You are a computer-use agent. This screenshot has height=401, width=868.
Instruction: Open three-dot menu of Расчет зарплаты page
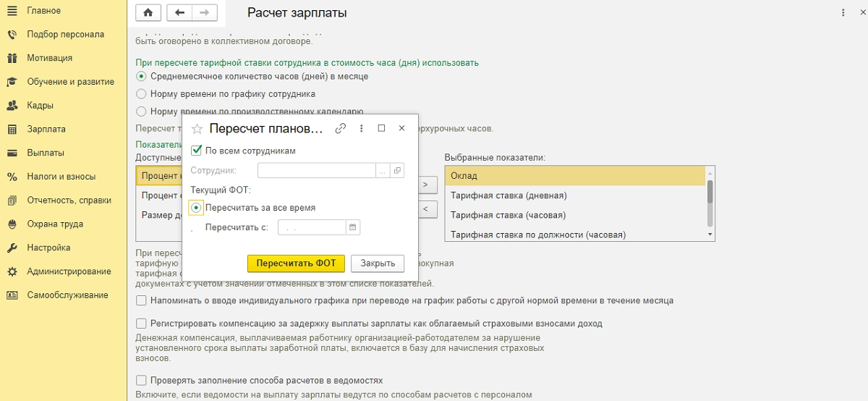pyautogui.click(x=843, y=13)
